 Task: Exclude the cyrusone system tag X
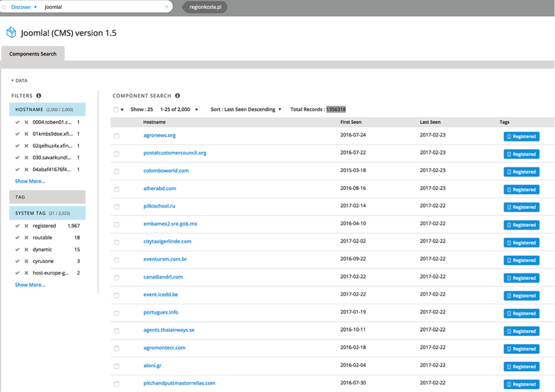(x=26, y=262)
